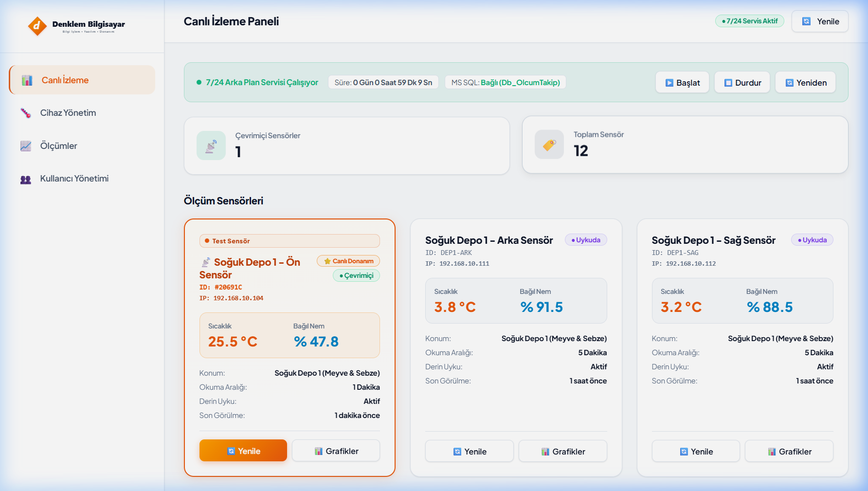Click the top header Yenile button
Screen dimensions: 868x491
point(820,21)
